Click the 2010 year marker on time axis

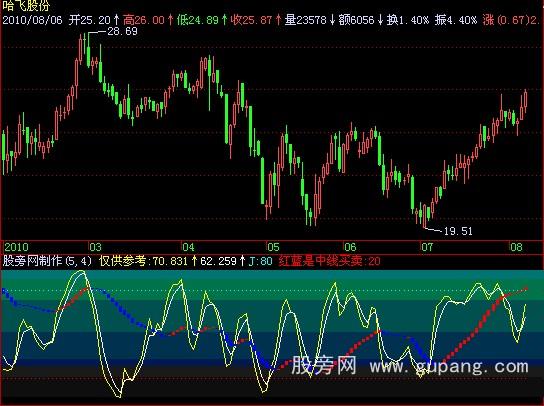coord(16,247)
